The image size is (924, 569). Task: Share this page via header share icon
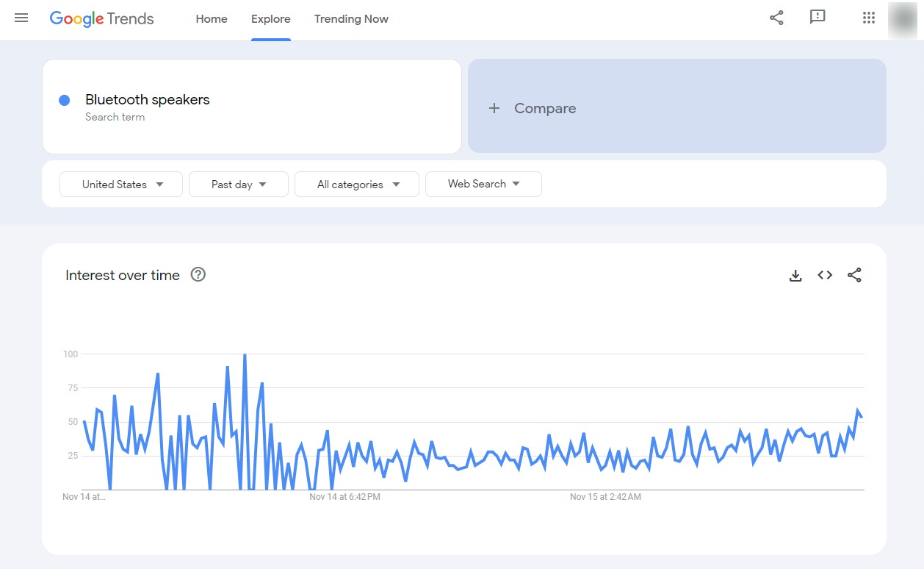point(776,18)
